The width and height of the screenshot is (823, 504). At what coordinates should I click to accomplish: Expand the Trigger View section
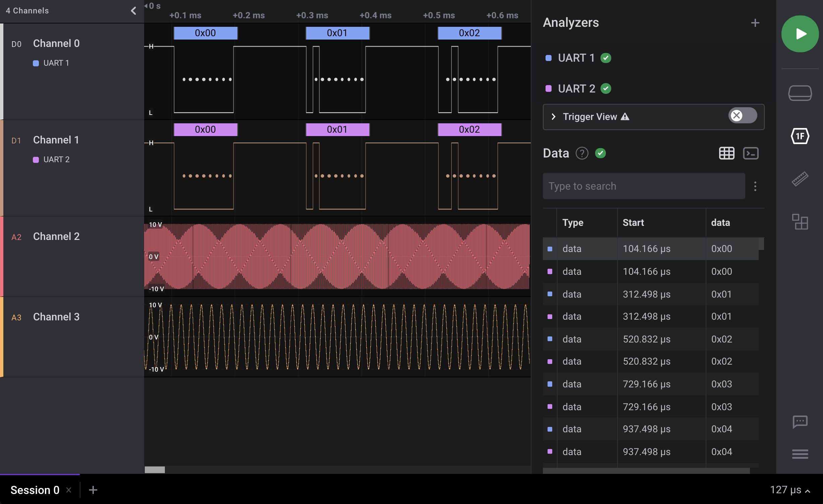pyautogui.click(x=553, y=116)
